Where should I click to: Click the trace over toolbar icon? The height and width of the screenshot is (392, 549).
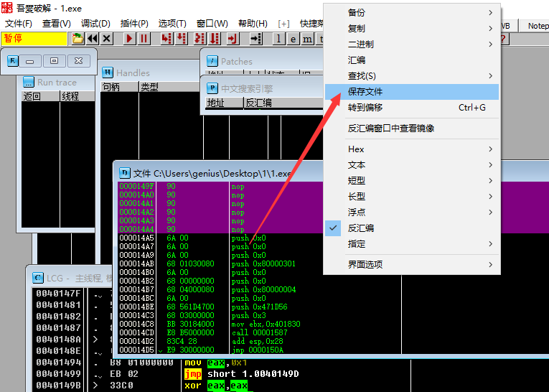[215, 39]
